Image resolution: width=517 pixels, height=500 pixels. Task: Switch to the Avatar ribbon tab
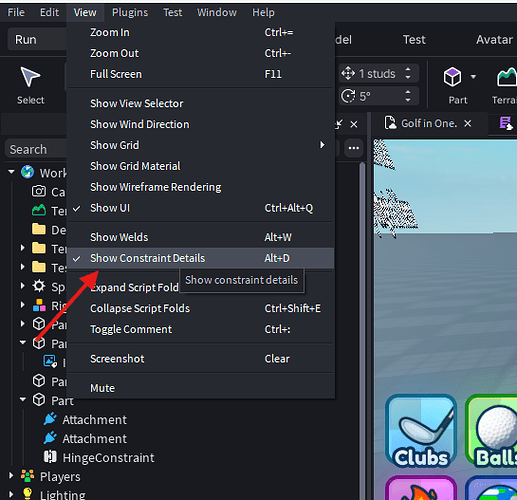pos(494,40)
